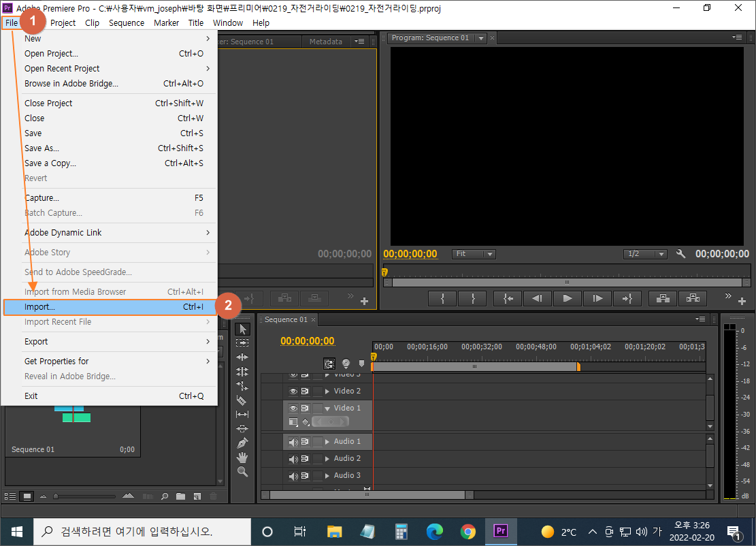Select the Track Select tool

coord(242,342)
